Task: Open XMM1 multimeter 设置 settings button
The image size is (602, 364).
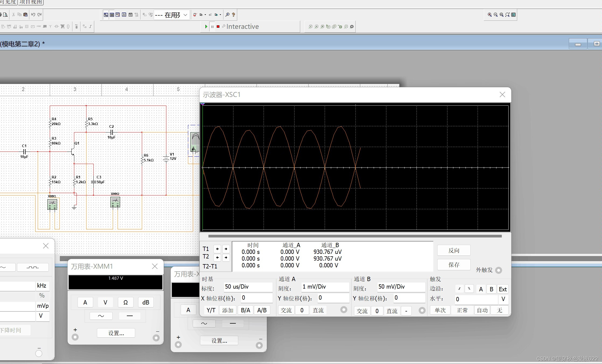Action: pos(116,333)
